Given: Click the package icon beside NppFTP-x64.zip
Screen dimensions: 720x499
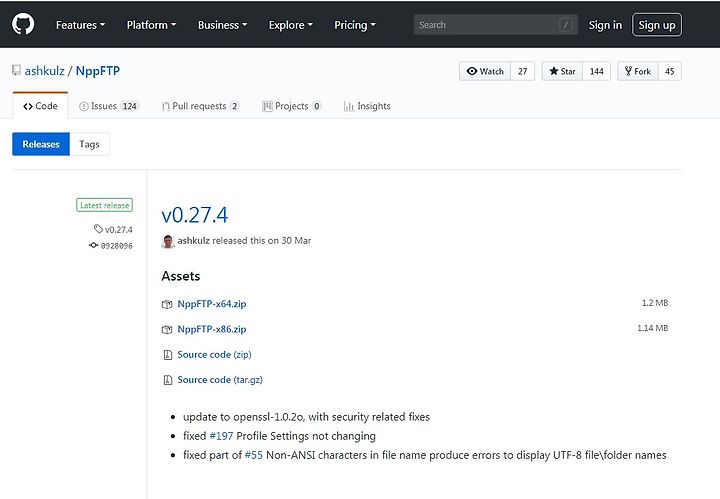Looking at the screenshot, I should tap(167, 304).
